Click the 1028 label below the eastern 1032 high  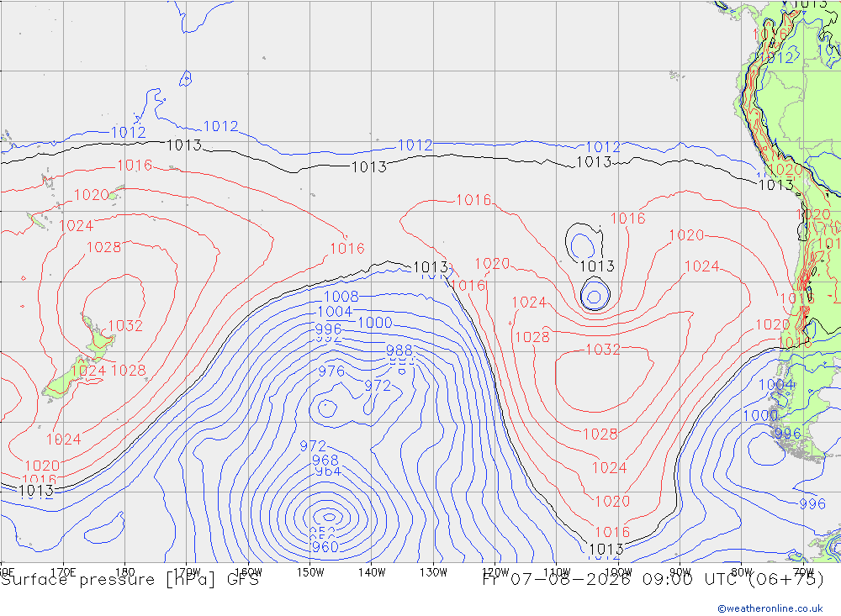(600, 434)
